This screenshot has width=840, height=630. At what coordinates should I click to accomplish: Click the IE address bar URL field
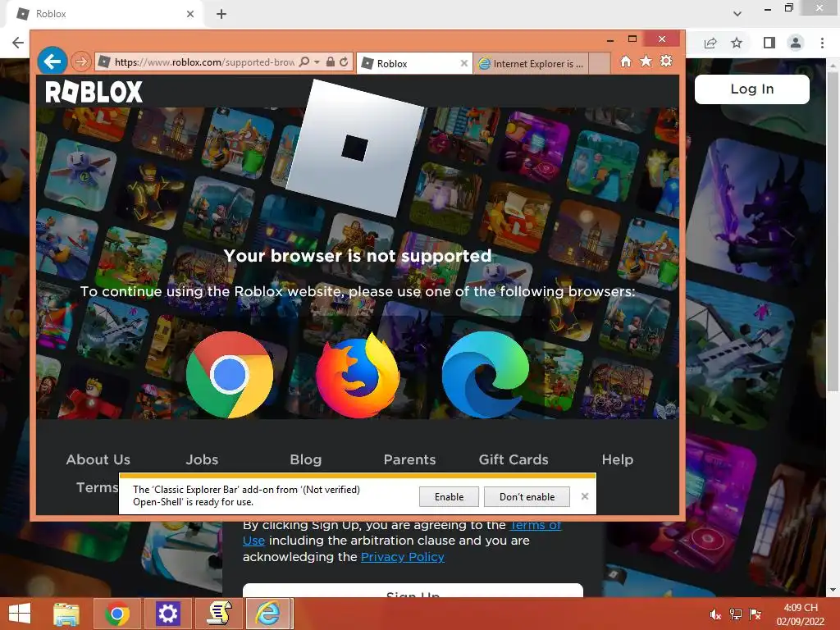click(x=204, y=62)
